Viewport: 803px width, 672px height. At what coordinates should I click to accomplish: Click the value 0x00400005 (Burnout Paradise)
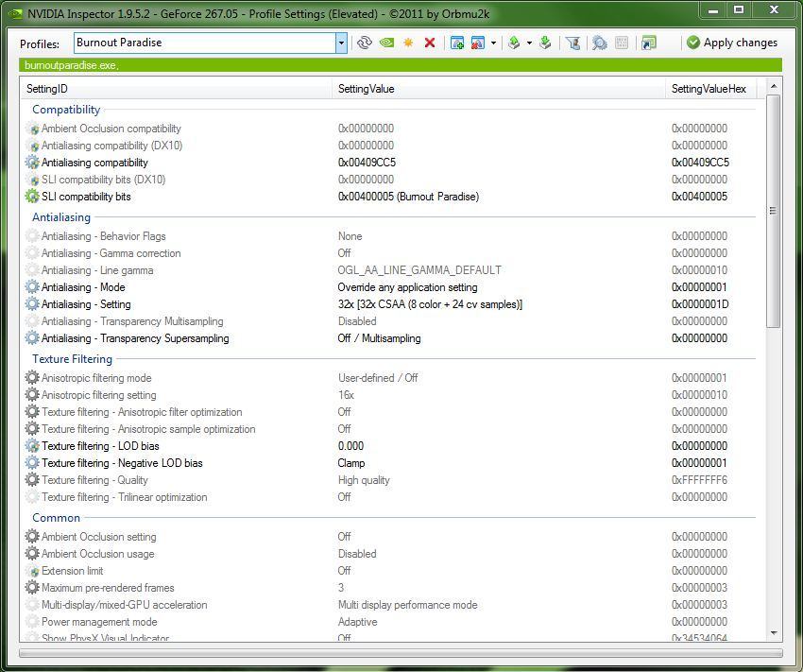click(408, 197)
